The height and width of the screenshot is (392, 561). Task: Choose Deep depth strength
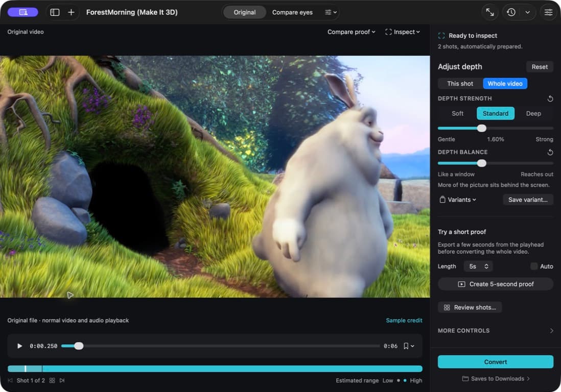tap(533, 113)
